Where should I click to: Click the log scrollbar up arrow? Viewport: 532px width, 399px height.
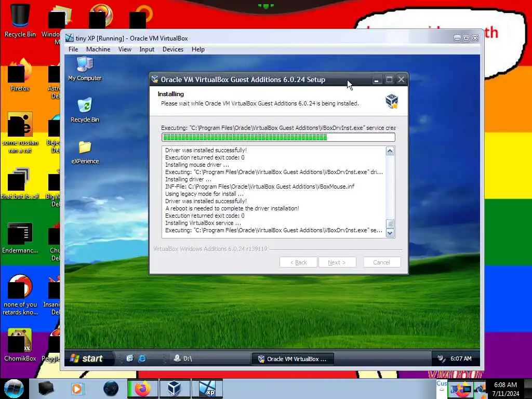pos(390,151)
